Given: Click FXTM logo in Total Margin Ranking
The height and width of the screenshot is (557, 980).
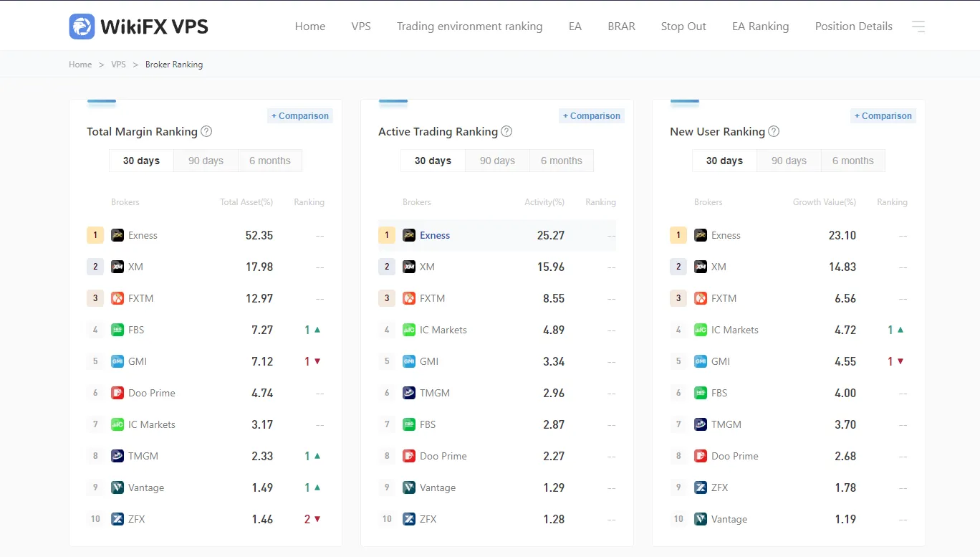Looking at the screenshot, I should 117,298.
